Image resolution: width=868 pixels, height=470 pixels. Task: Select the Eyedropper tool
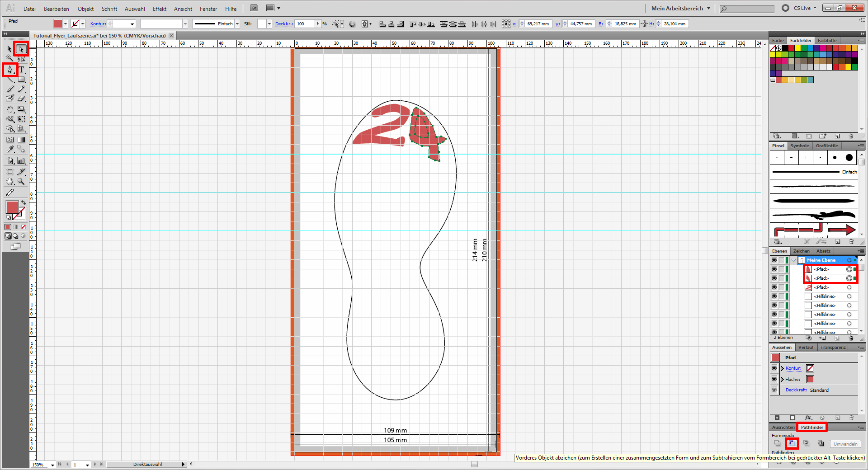tap(9, 149)
